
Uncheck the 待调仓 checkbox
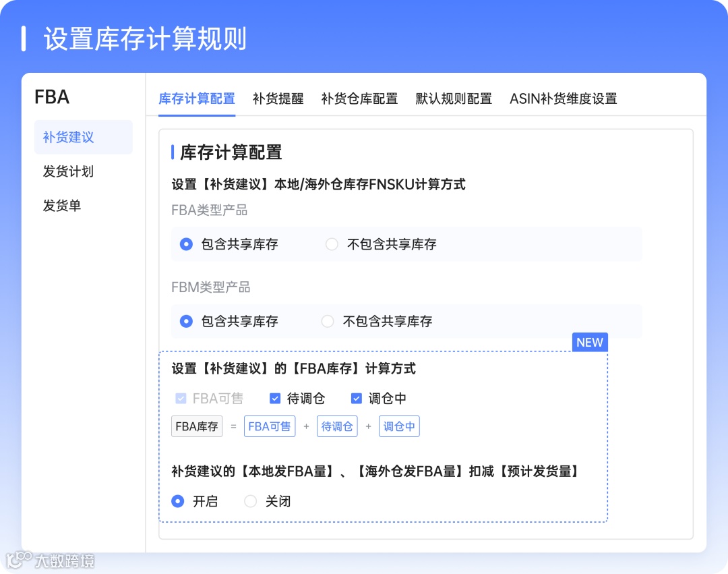[x=275, y=399]
